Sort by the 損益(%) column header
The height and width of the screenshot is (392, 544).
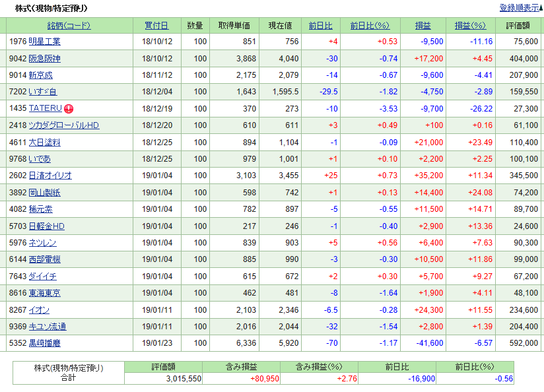(470, 26)
